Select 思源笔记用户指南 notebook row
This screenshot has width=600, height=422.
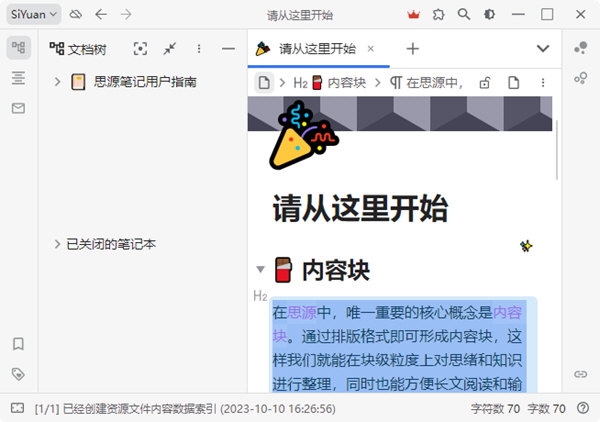(142, 81)
